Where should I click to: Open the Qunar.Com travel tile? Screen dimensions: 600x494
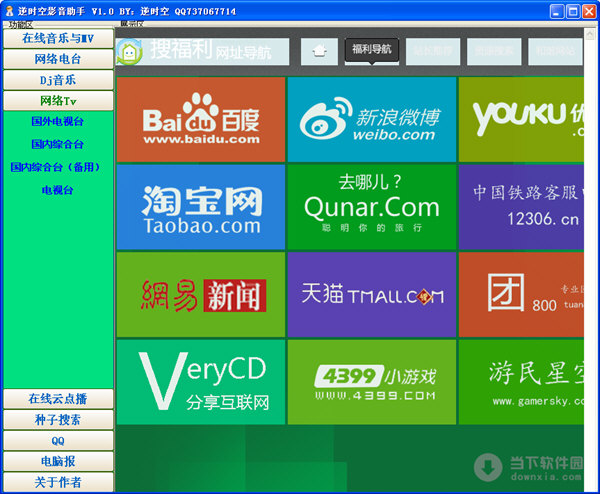point(372,207)
